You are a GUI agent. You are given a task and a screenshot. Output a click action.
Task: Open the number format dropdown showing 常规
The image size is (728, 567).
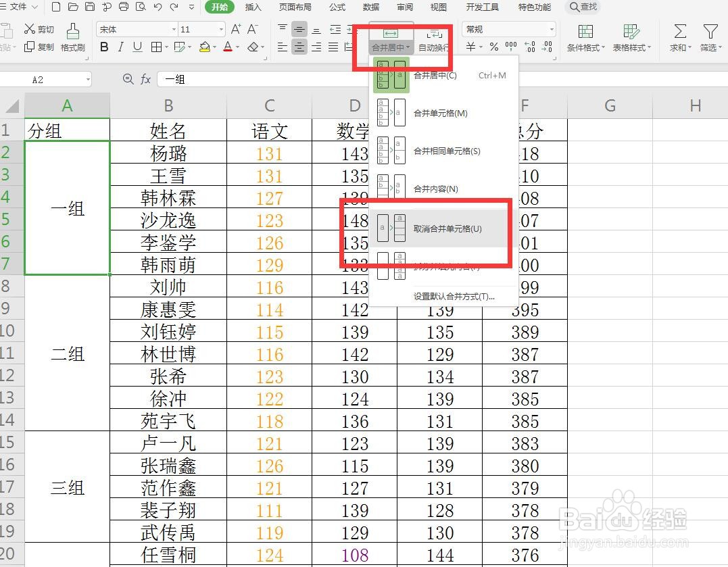coord(508,28)
